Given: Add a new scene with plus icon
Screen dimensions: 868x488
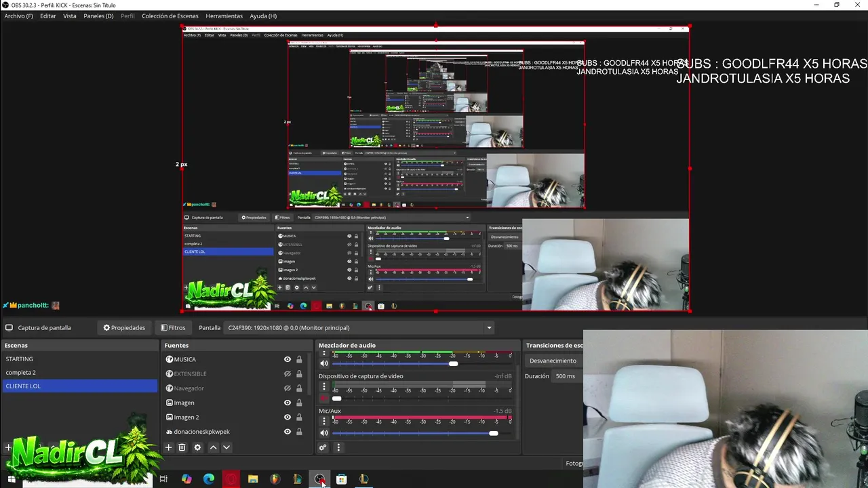Looking at the screenshot, I should pos(8,447).
